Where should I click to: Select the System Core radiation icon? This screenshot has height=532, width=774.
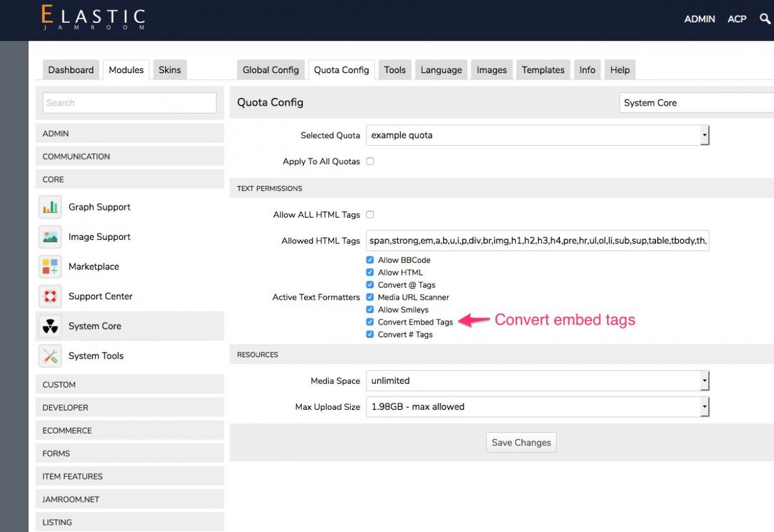(50, 326)
